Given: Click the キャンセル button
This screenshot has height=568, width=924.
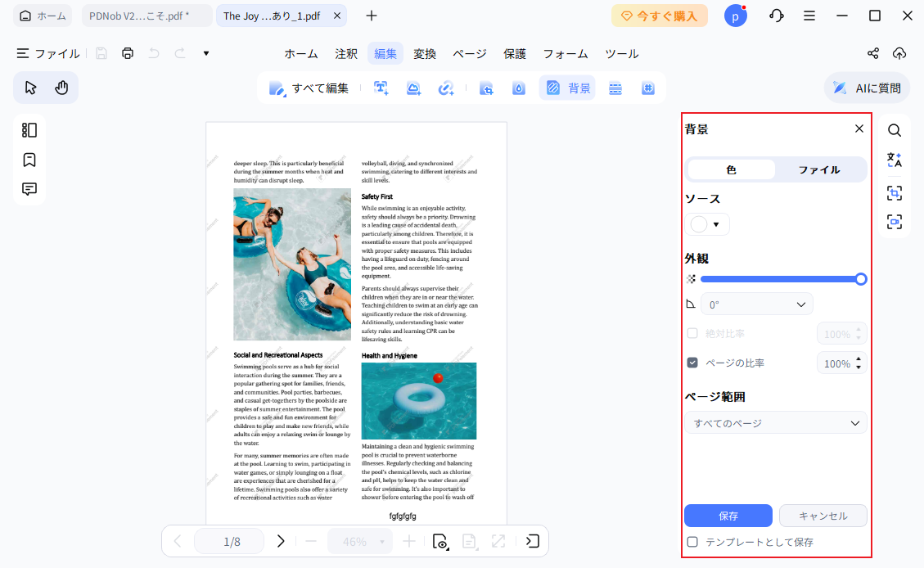Looking at the screenshot, I should click(x=823, y=516).
